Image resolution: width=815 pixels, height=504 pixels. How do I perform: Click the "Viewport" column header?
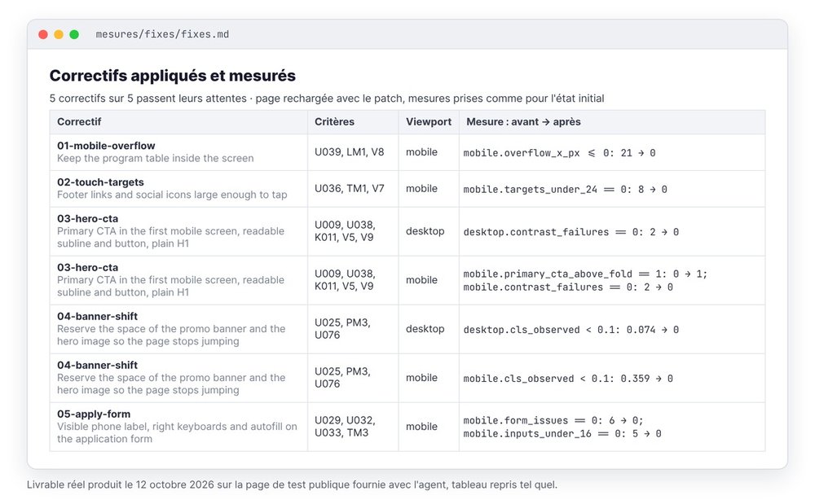coord(429,121)
